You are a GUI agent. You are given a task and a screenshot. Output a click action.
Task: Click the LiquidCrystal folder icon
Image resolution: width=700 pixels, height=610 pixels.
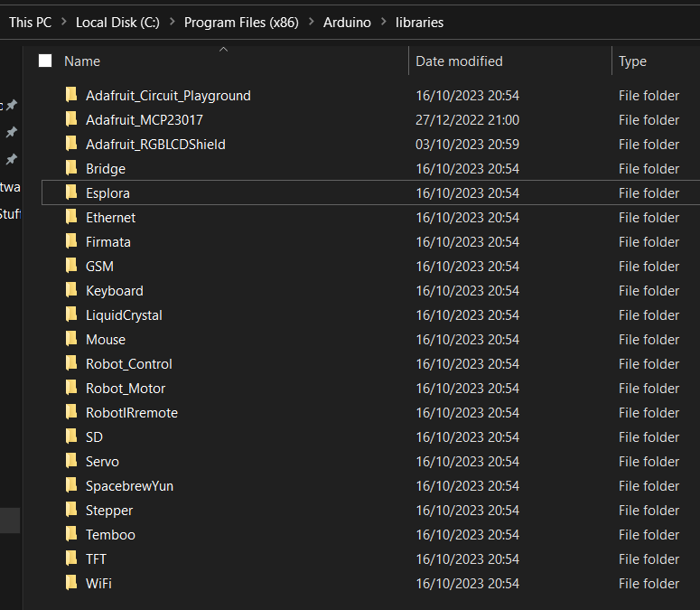pyautogui.click(x=71, y=314)
